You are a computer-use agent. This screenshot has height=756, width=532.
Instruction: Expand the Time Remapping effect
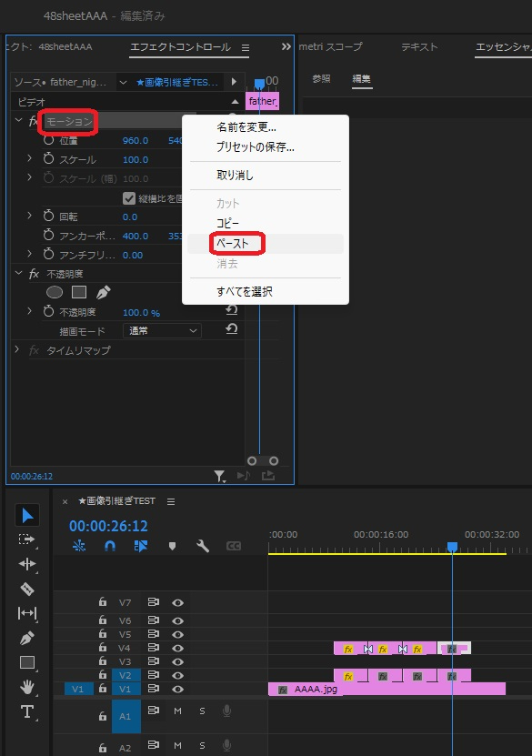coord(17,349)
